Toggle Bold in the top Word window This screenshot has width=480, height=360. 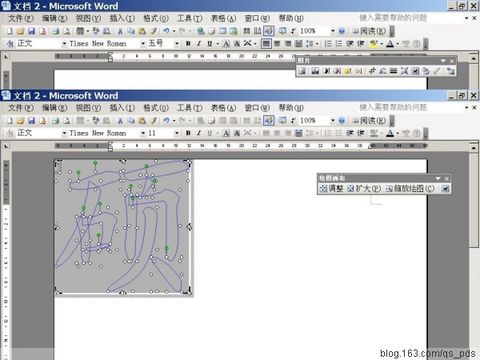(188, 43)
